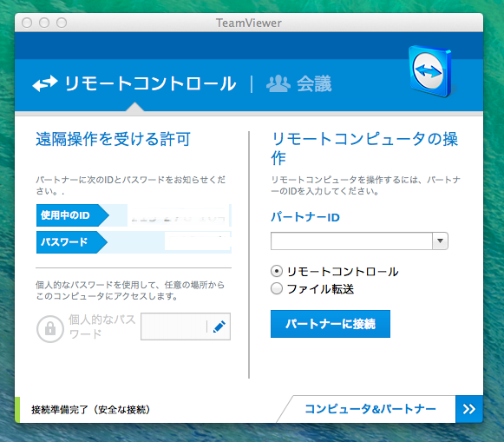Click the 接続準備完了 status text

[90, 410]
